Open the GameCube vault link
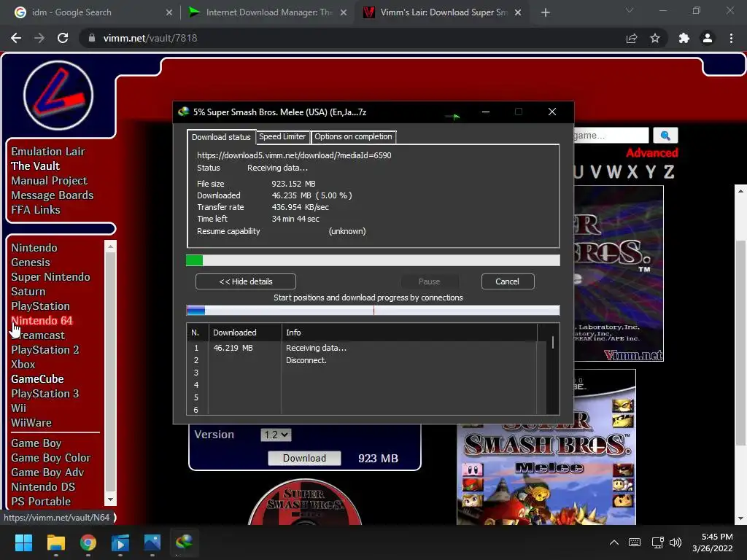The width and height of the screenshot is (747, 560). pyautogui.click(x=38, y=379)
